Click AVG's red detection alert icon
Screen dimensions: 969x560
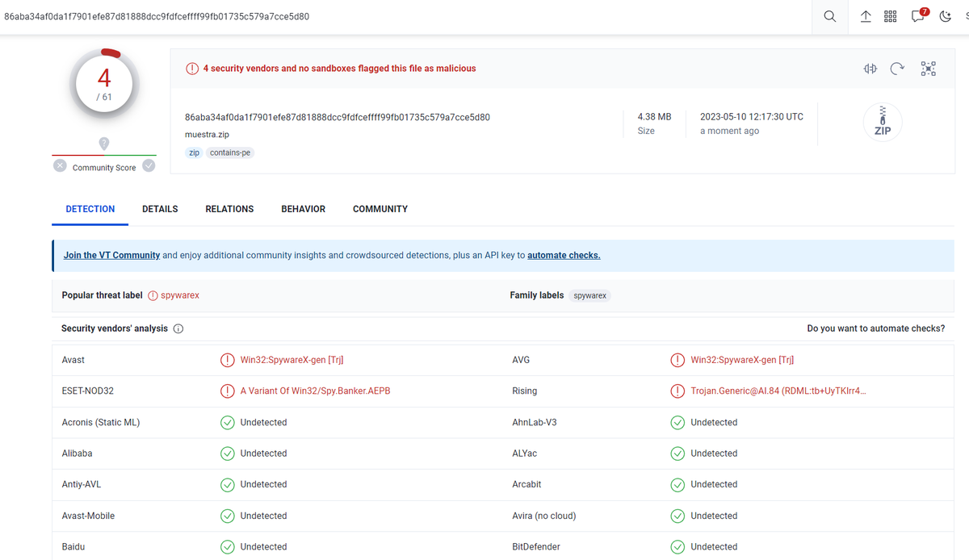tap(678, 360)
